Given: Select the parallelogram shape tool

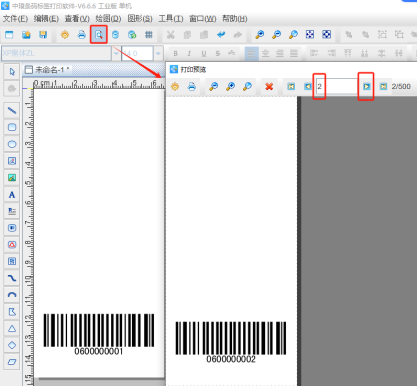Looking at the screenshot, I should click(x=12, y=362).
